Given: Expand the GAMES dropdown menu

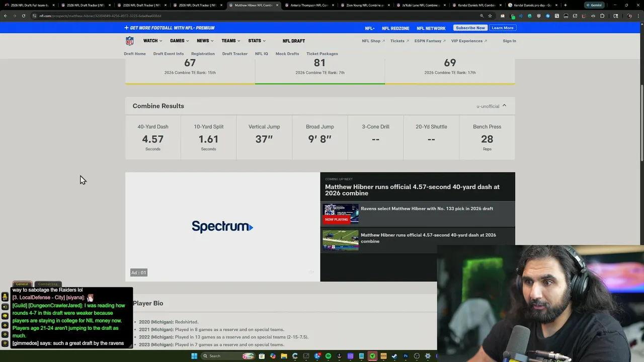Looking at the screenshot, I should tap(179, 41).
